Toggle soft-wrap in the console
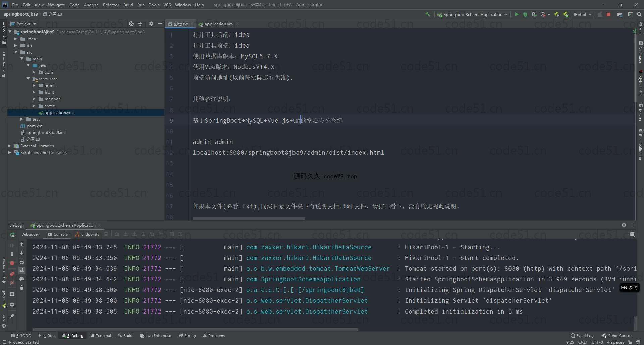 pyautogui.click(x=22, y=262)
